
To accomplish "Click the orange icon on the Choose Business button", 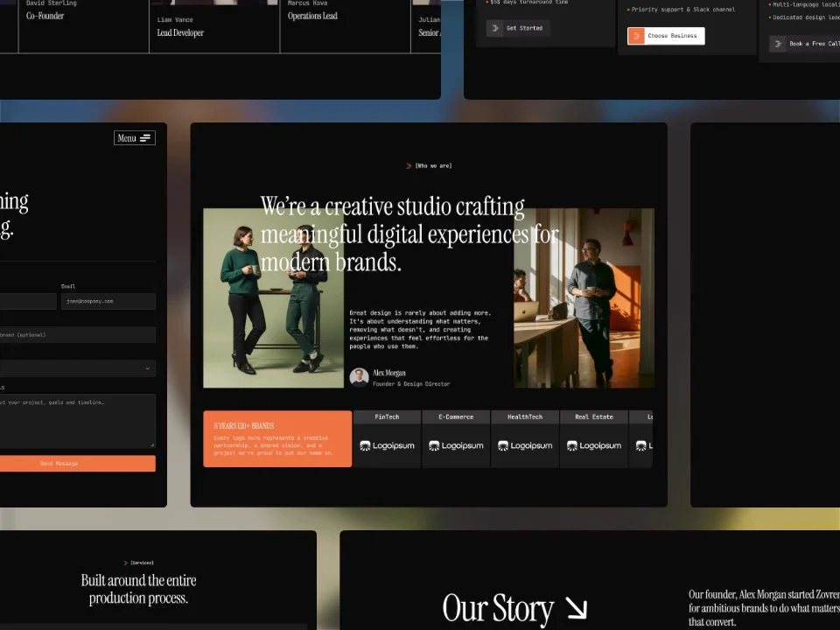I will pyautogui.click(x=636, y=36).
